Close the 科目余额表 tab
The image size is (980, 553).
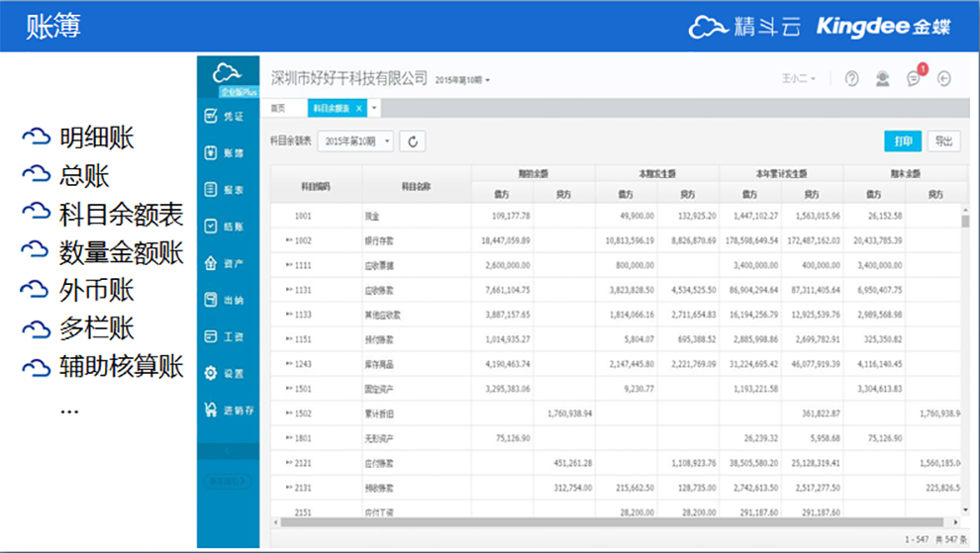(x=358, y=108)
